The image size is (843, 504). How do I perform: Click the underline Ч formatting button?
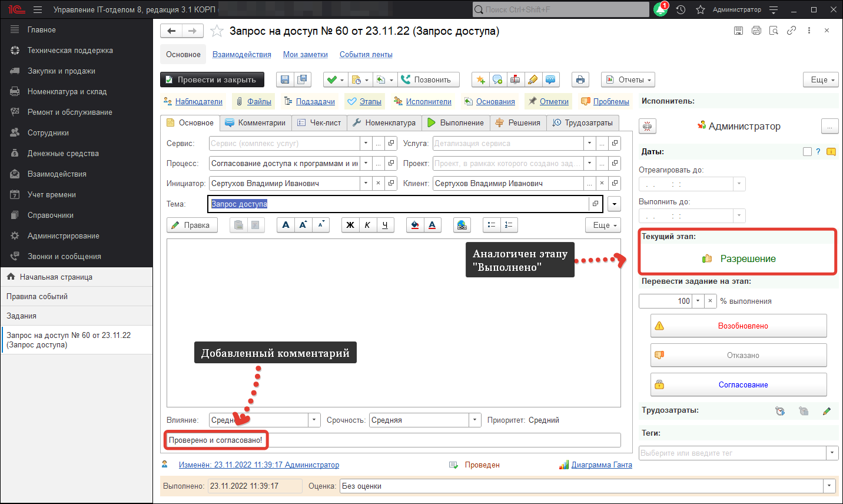click(385, 225)
